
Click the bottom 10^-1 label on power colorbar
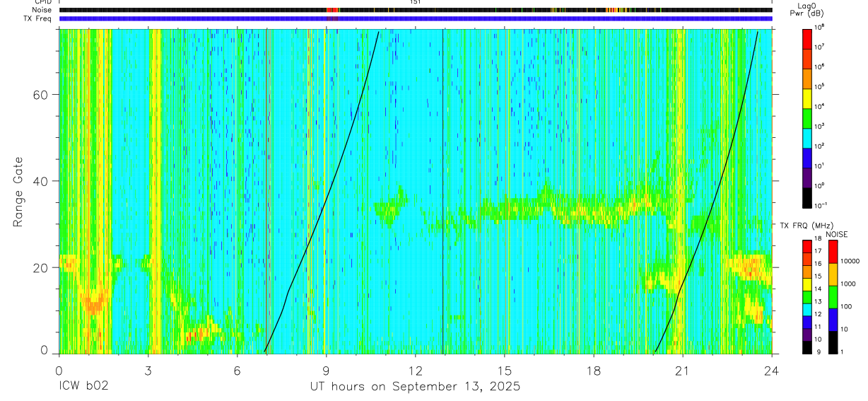point(821,204)
